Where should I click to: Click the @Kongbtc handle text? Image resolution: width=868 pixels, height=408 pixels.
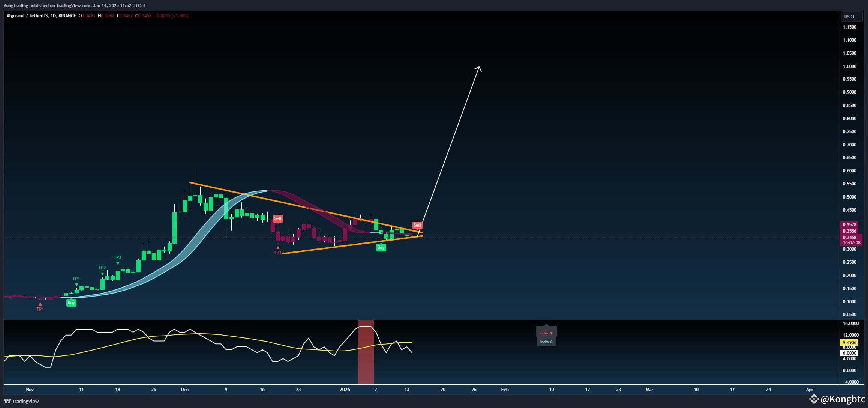click(x=843, y=399)
